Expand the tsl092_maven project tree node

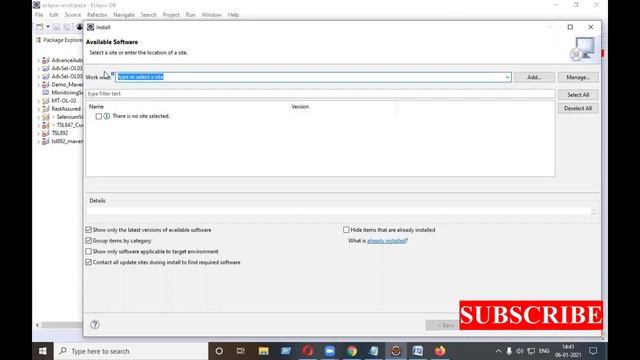[39, 141]
